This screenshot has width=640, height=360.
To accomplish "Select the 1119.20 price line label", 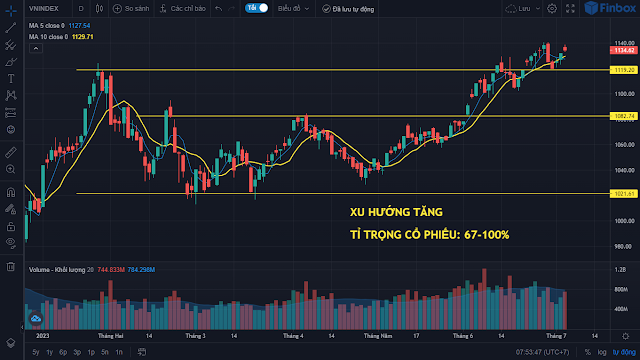I will click(x=624, y=70).
